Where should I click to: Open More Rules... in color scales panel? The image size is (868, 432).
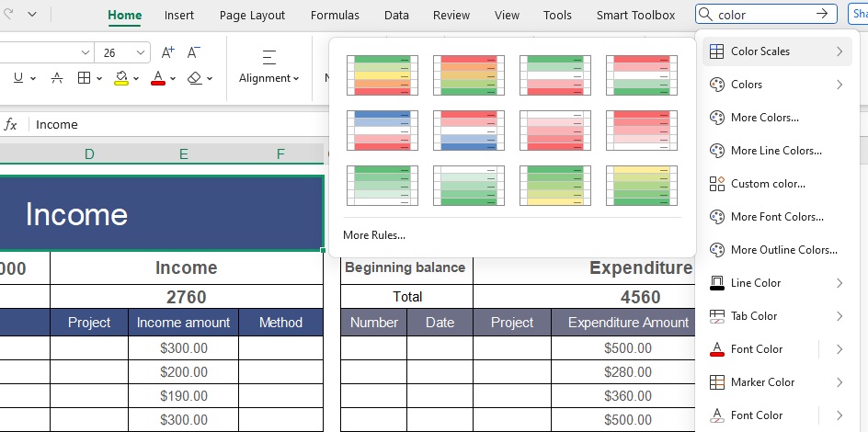[x=374, y=235]
